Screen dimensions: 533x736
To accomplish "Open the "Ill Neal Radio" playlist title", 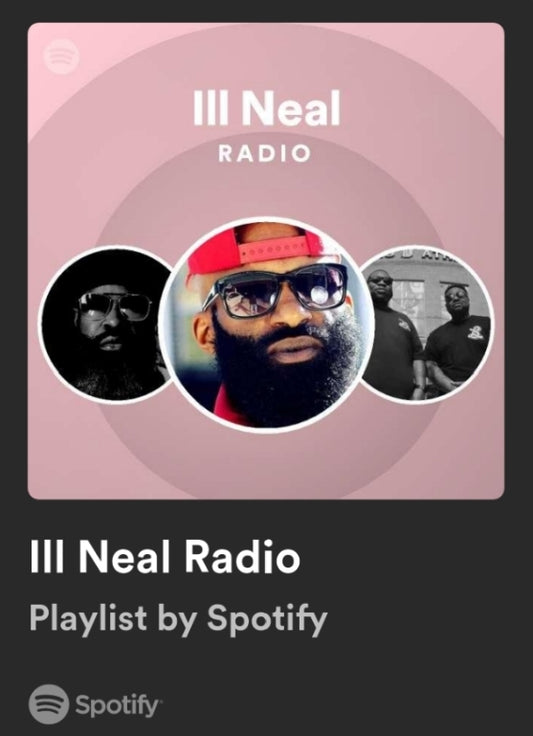I will pyautogui.click(x=165, y=557).
